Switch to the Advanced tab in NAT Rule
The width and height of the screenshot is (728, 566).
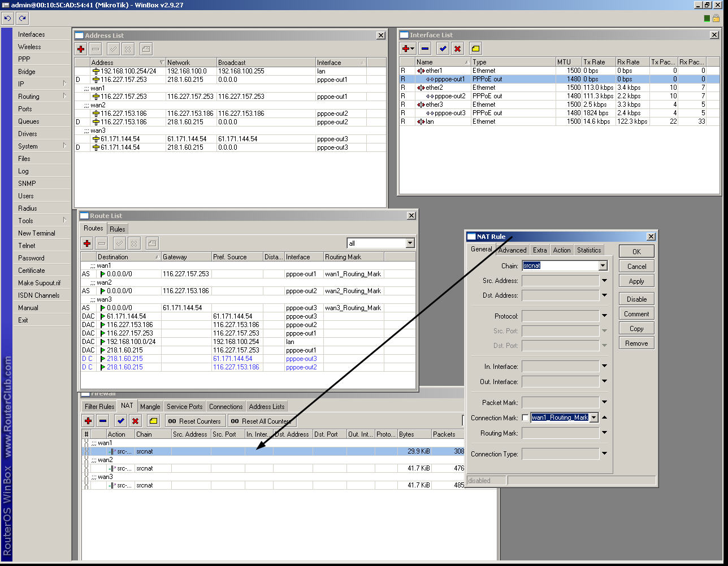tap(512, 250)
